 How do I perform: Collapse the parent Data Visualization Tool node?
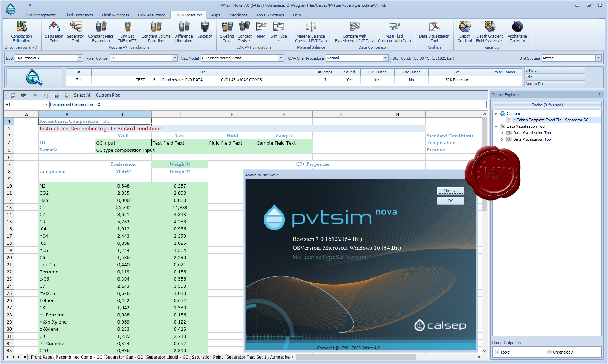[496, 126]
